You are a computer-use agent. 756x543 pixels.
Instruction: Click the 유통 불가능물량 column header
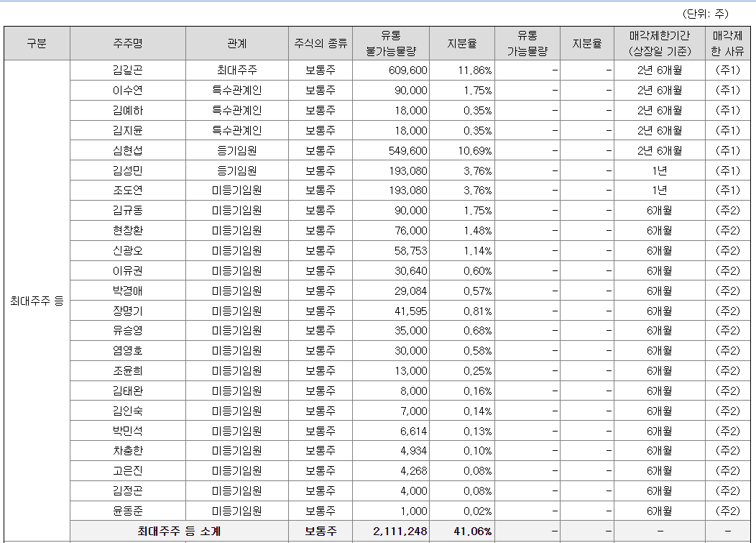(391, 43)
